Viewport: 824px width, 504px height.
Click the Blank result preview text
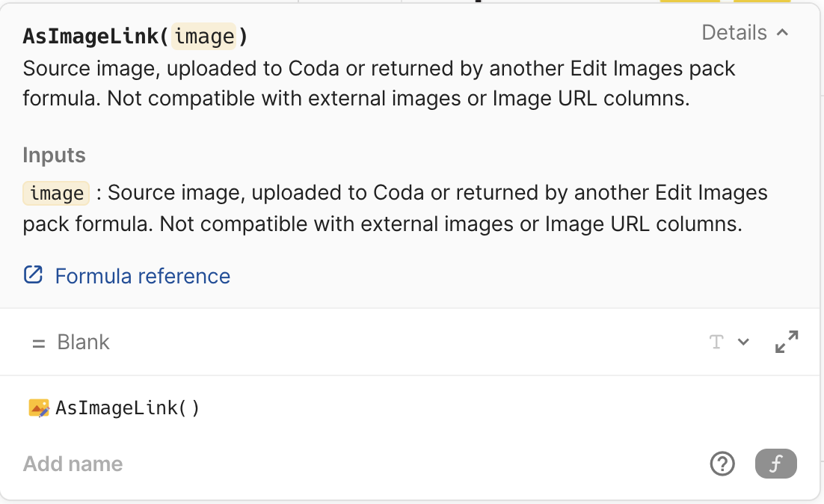83,342
